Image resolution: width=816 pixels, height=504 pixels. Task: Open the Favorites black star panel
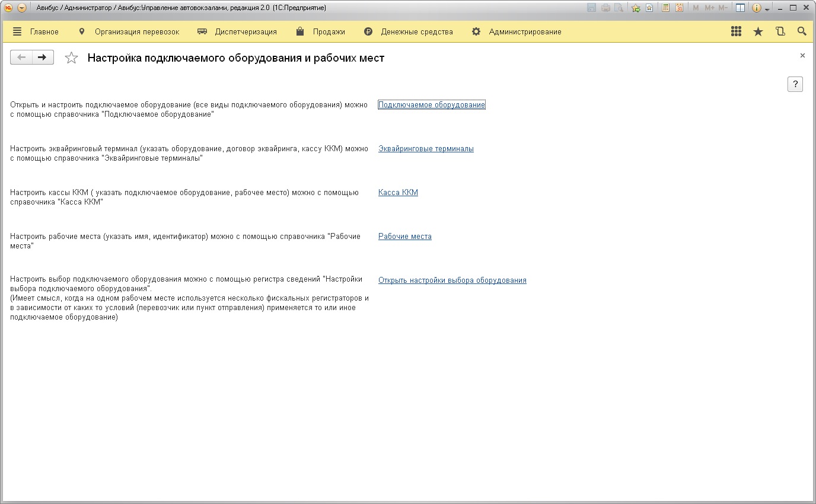pyautogui.click(x=758, y=32)
